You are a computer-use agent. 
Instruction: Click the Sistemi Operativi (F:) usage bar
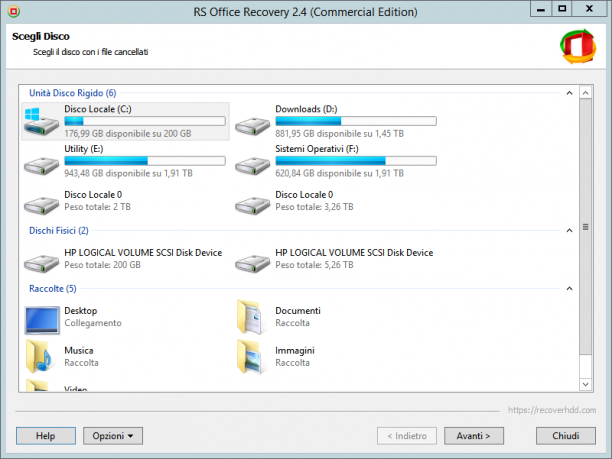click(x=356, y=161)
